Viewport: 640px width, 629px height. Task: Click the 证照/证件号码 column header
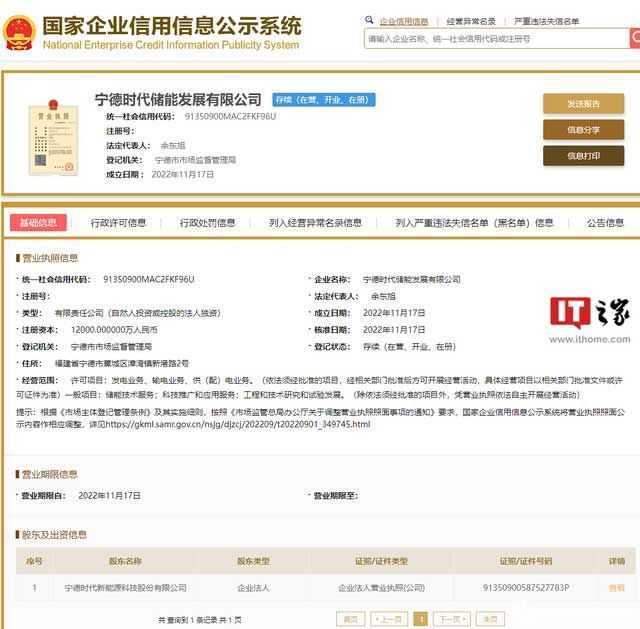click(526, 561)
